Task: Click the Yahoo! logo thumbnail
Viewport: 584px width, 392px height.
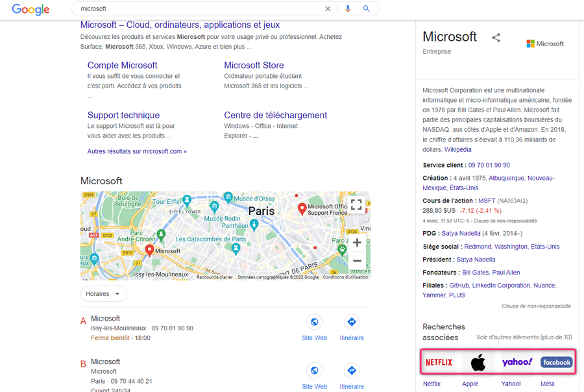Action: [517, 362]
